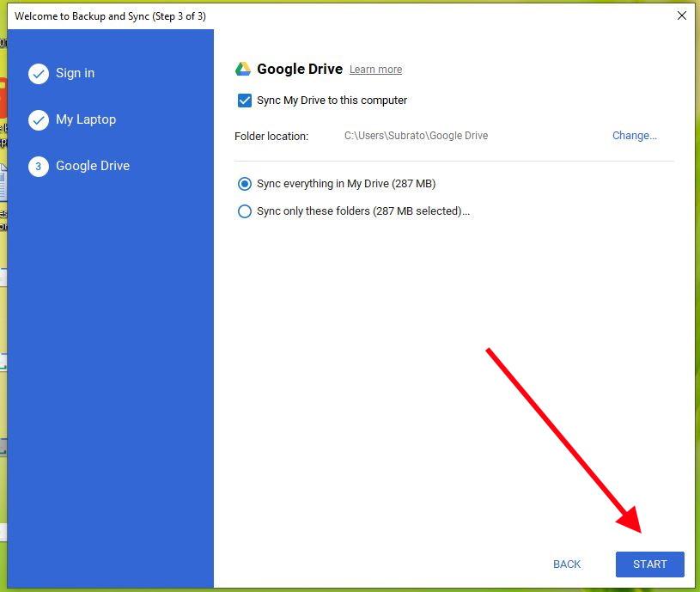Click the Welcome to Backup and Sync title
This screenshot has height=592, width=700.
click(x=110, y=16)
